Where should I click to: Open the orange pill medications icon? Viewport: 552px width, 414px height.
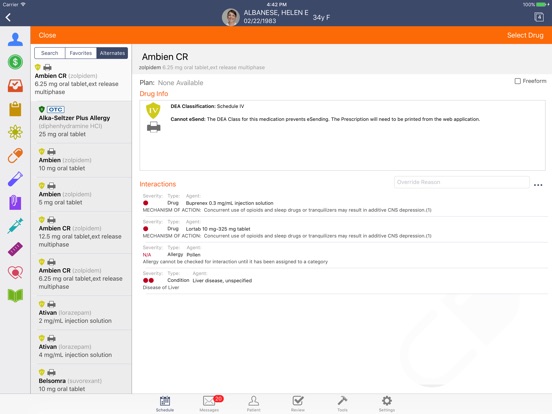[15, 156]
